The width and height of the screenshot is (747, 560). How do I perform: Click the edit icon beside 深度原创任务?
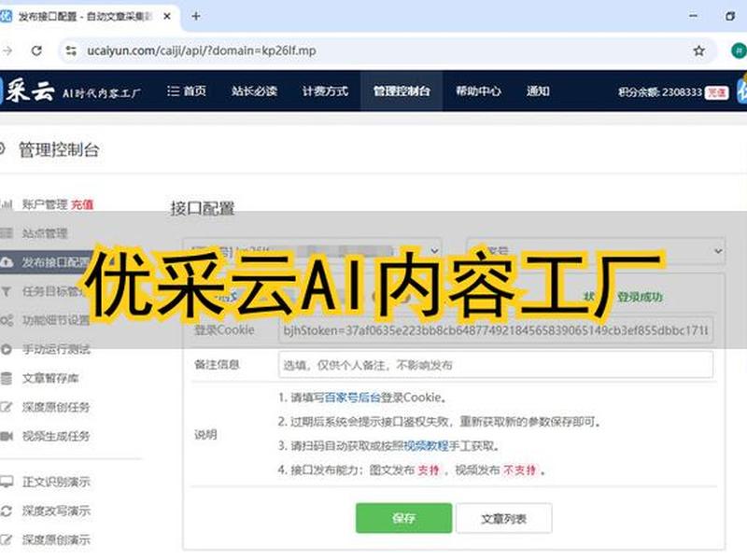coord(7,407)
